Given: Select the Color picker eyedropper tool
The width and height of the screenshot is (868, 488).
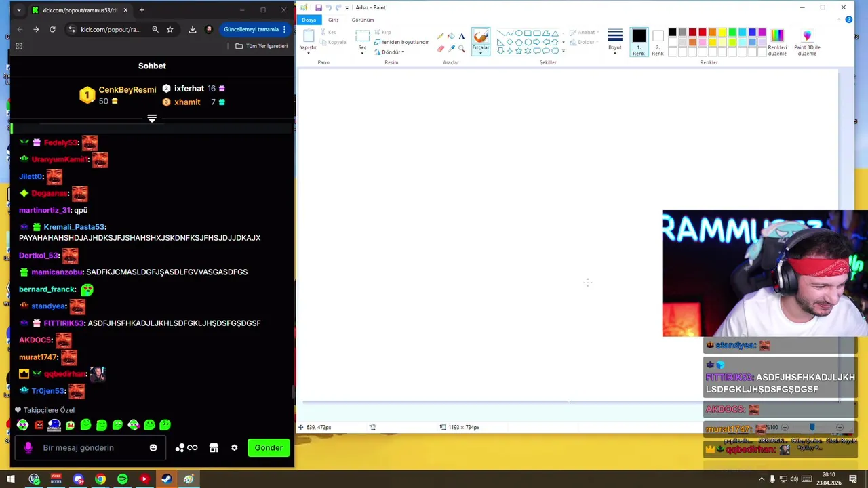Looking at the screenshot, I should click(451, 48).
